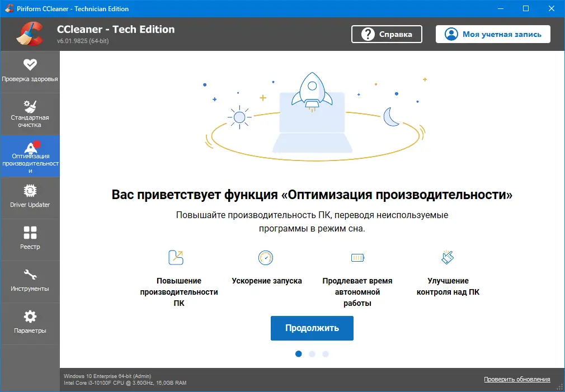Open the Справка help dialog

[x=387, y=34]
